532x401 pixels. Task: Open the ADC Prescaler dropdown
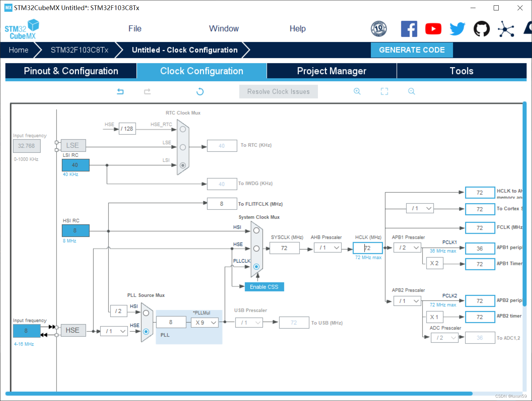445,338
